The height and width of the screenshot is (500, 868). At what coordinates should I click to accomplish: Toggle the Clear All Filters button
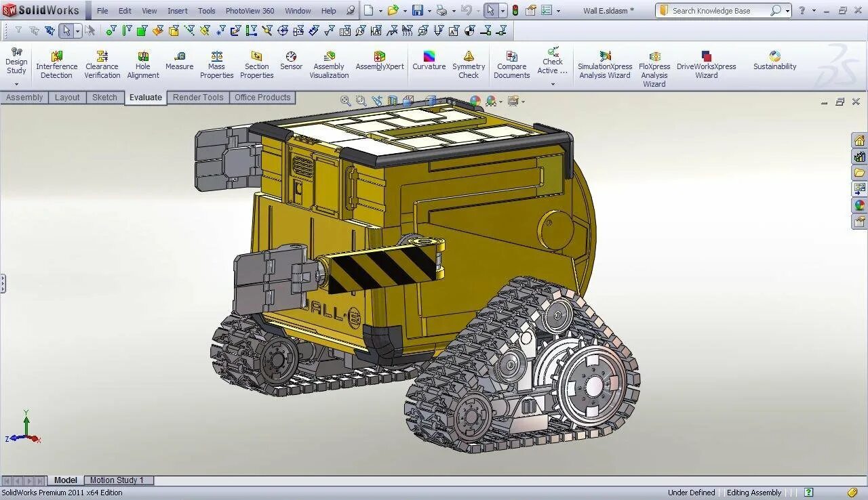(x=34, y=30)
